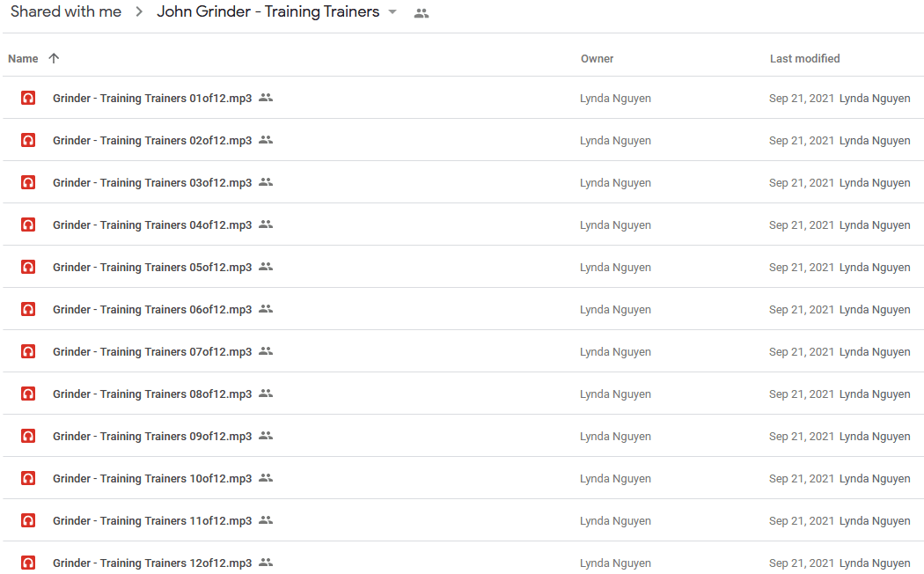Click owner Lynda Nguyen in 04of12.mp3 row
Viewport: 924px width, 574px height.
pyautogui.click(x=615, y=225)
